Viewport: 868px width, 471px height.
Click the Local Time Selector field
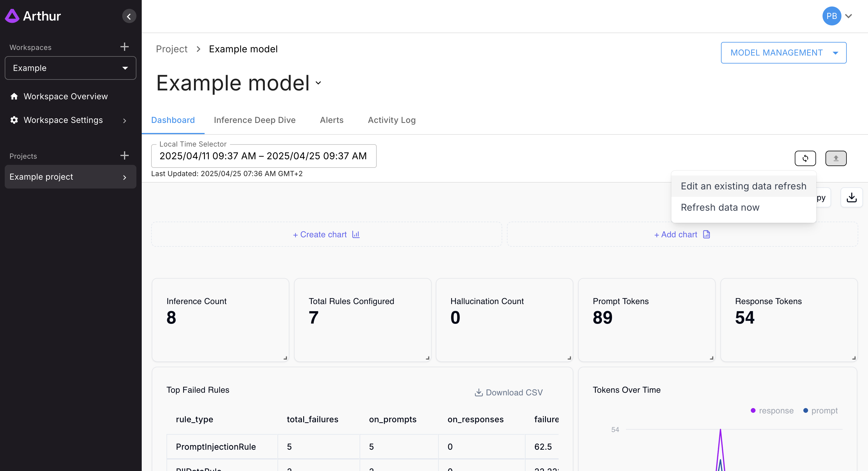(x=263, y=156)
